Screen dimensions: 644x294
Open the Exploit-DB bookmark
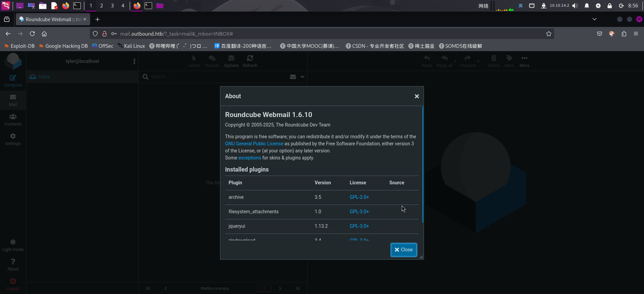[20, 46]
